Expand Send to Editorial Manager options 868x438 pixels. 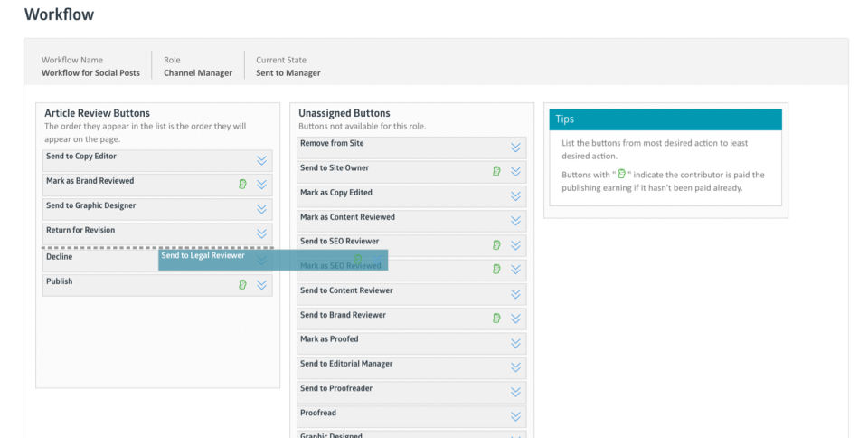515,367
